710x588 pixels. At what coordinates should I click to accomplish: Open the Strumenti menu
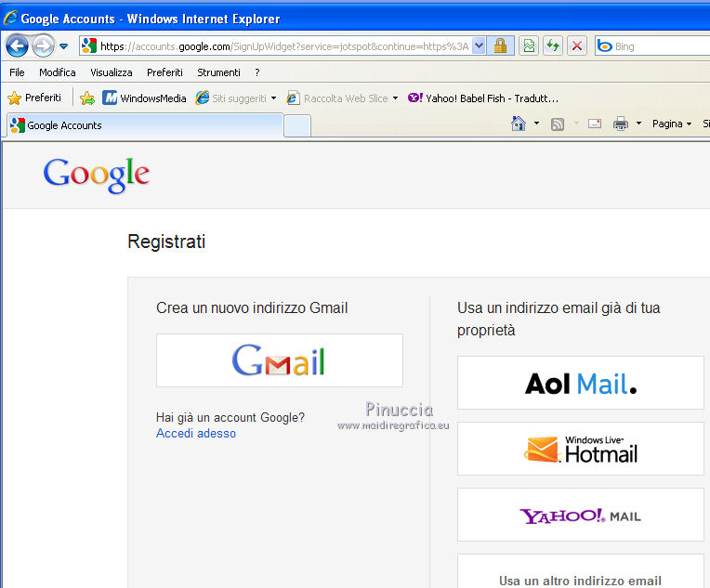coord(218,72)
